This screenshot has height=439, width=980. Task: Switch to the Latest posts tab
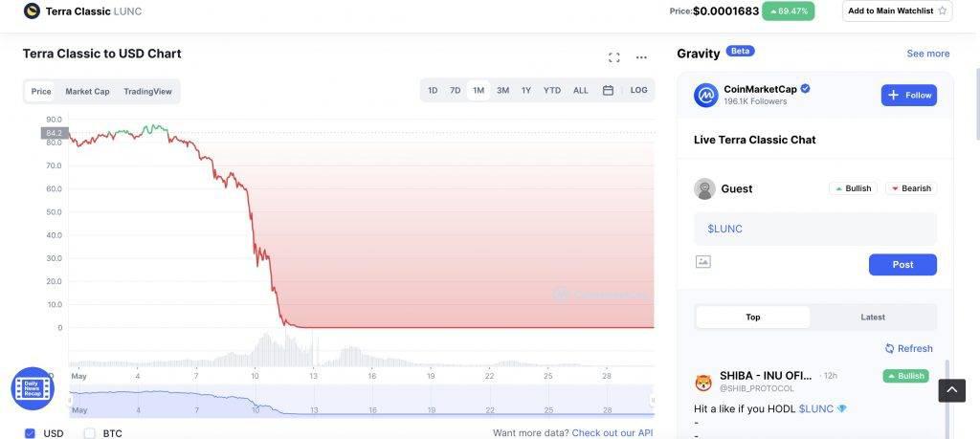click(872, 318)
